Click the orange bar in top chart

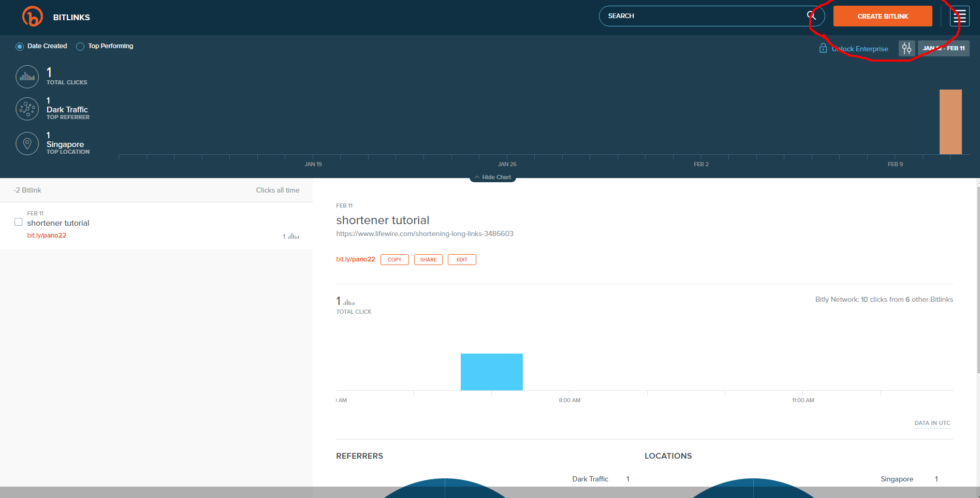point(950,122)
